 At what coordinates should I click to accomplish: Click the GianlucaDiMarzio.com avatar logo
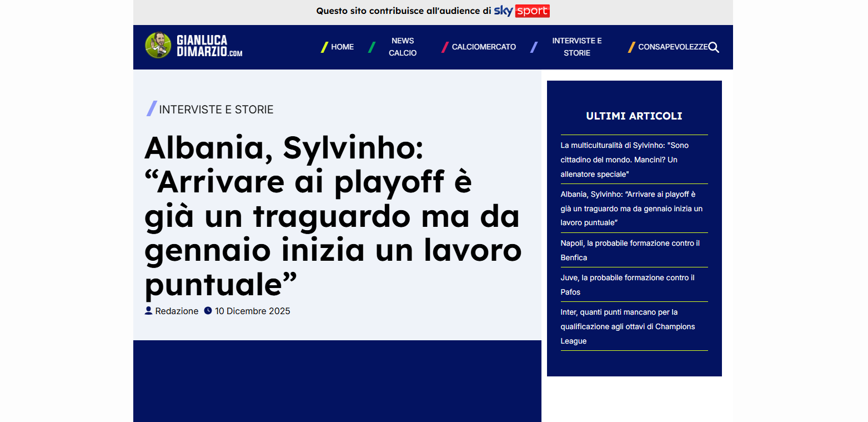point(157,44)
